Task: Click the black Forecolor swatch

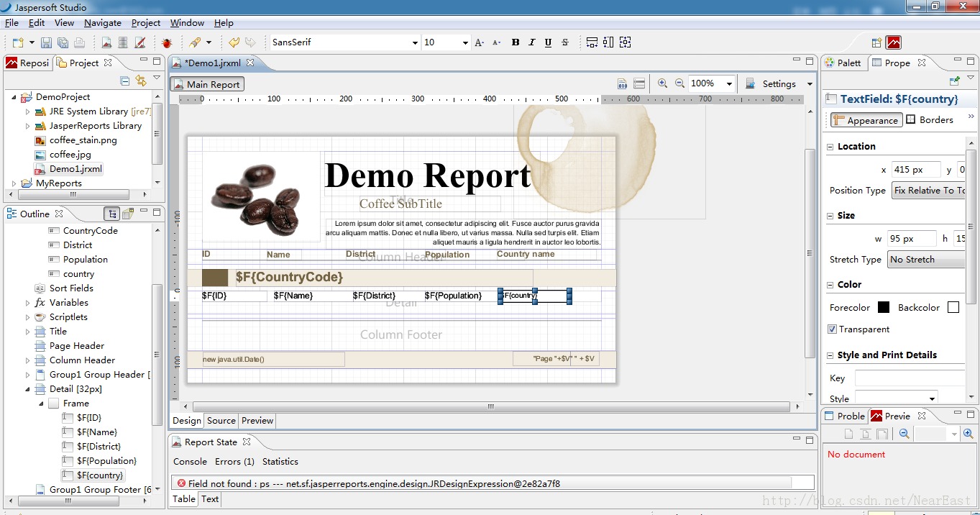Action: point(883,307)
